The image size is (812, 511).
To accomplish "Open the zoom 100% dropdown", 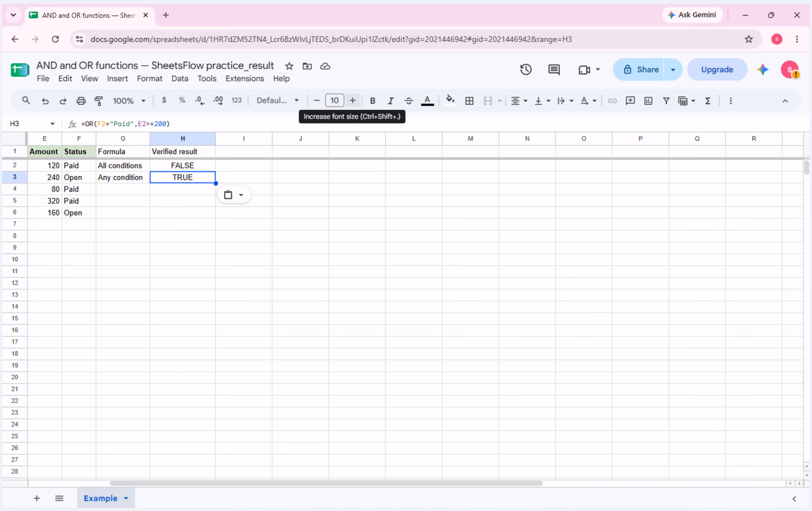I will (x=129, y=101).
